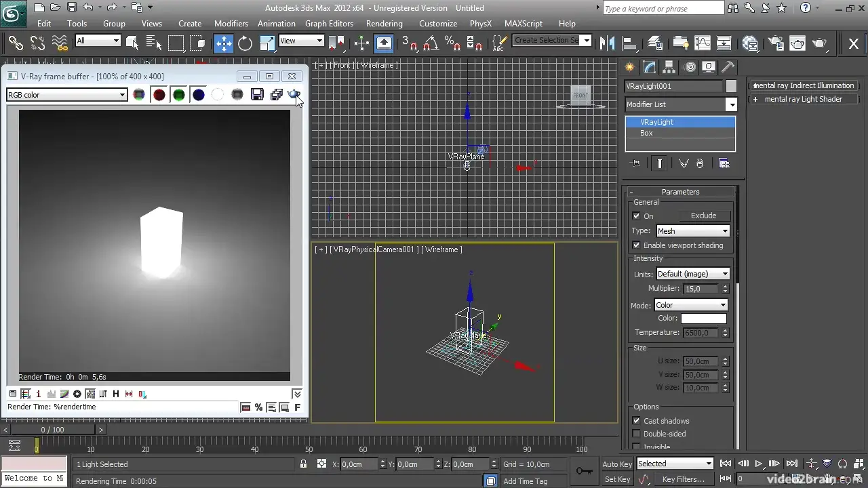The width and height of the screenshot is (868, 488).
Task: Toggle Auto Key animation mode
Action: click(617, 464)
